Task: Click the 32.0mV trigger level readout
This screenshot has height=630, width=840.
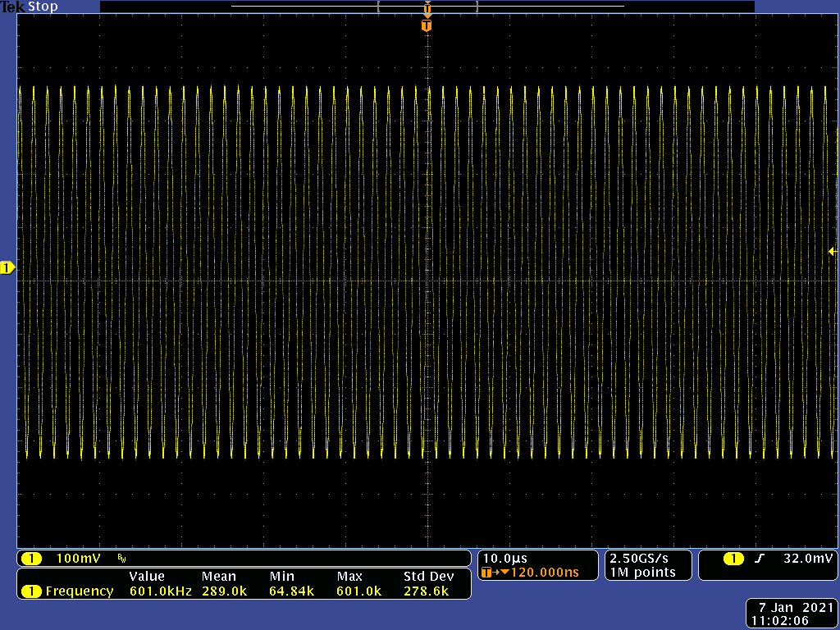Action: [x=808, y=559]
